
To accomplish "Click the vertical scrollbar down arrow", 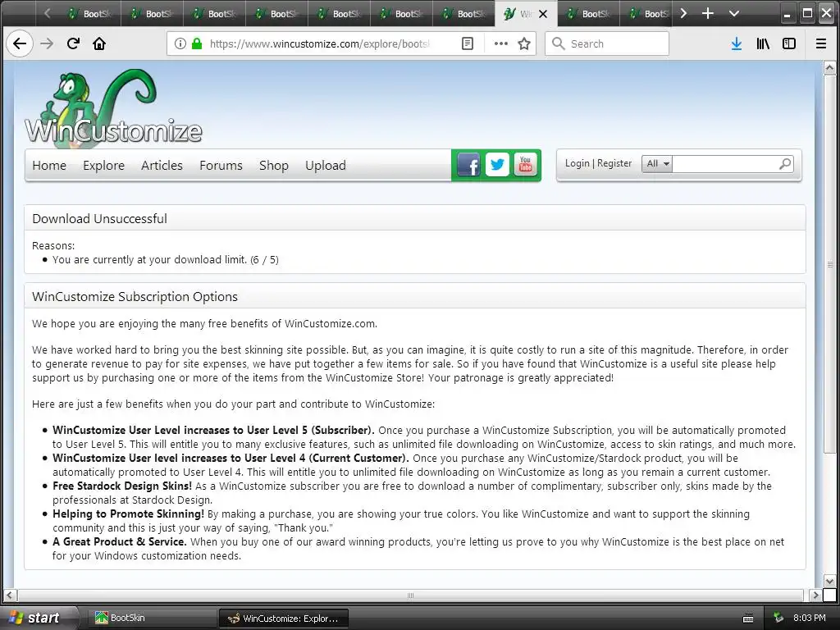I will 829,581.
